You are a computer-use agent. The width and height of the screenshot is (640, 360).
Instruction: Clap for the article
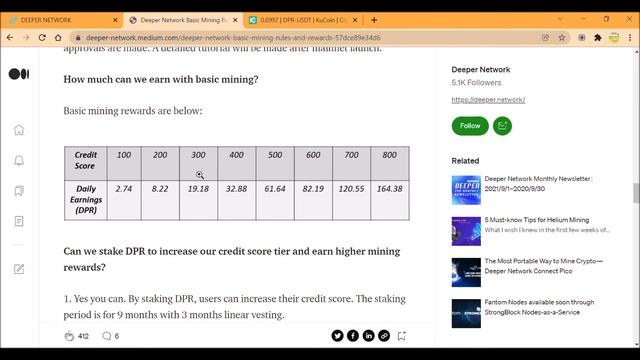pos(69,336)
